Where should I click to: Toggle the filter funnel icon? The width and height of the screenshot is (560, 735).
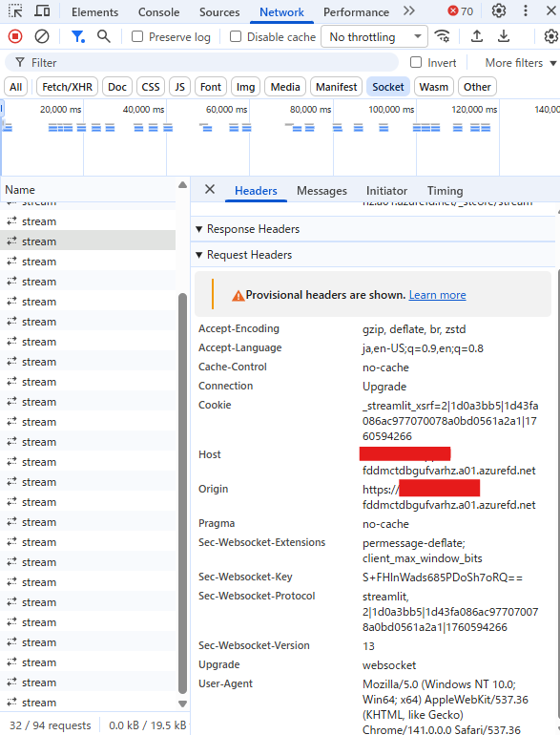pos(77,36)
